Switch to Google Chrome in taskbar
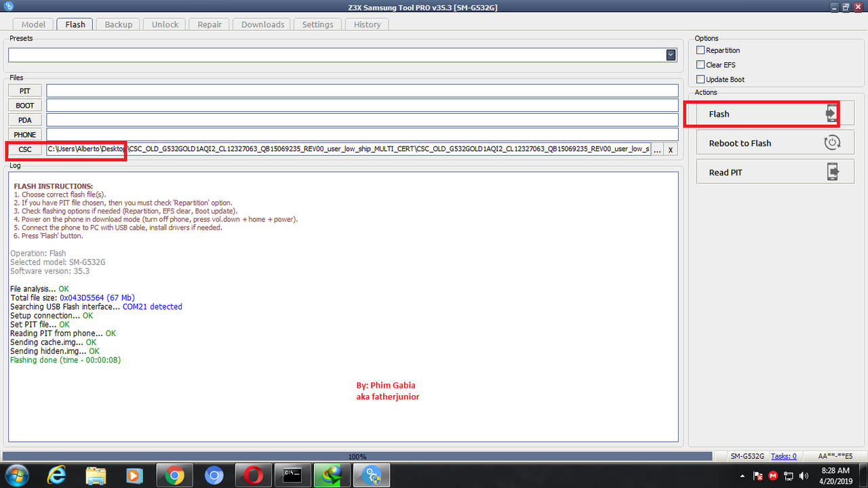 [175, 475]
